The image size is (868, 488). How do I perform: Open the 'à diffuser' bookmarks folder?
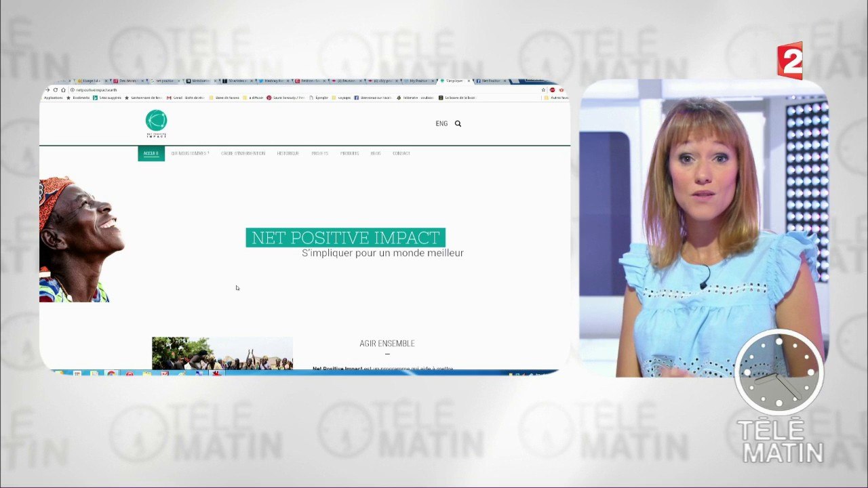tap(253, 98)
